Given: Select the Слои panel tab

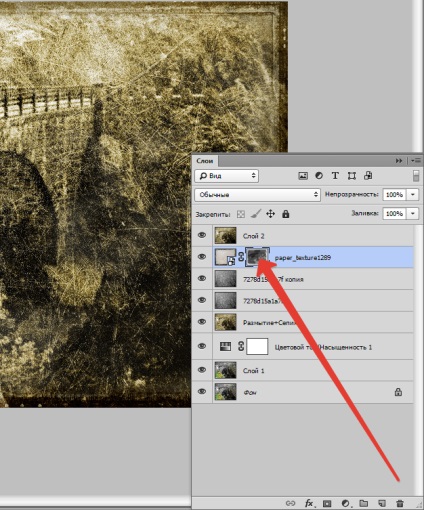Looking at the screenshot, I should click(x=205, y=161).
